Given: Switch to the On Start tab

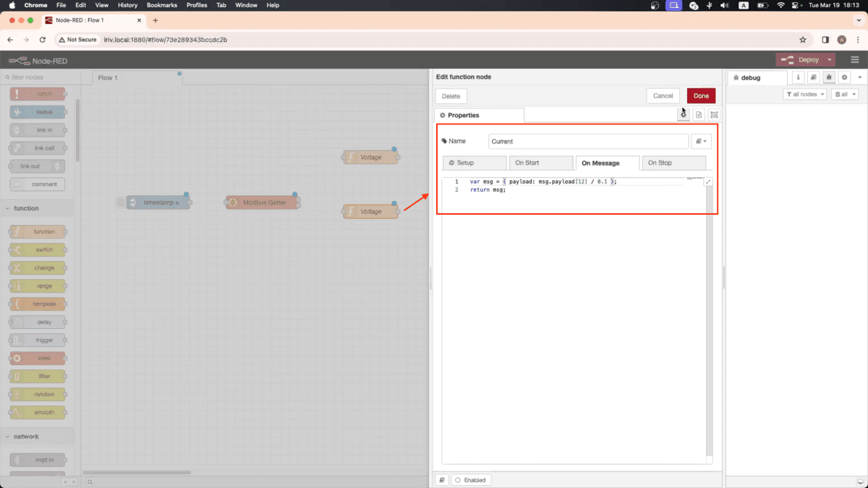Looking at the screenshot, I should point(540,163).
